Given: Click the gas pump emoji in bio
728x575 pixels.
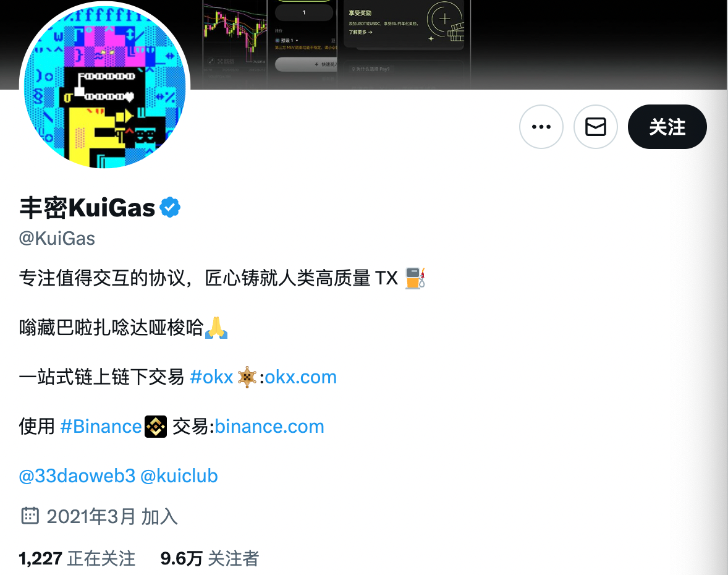Looking at the screenshot, I should [415, 278].
